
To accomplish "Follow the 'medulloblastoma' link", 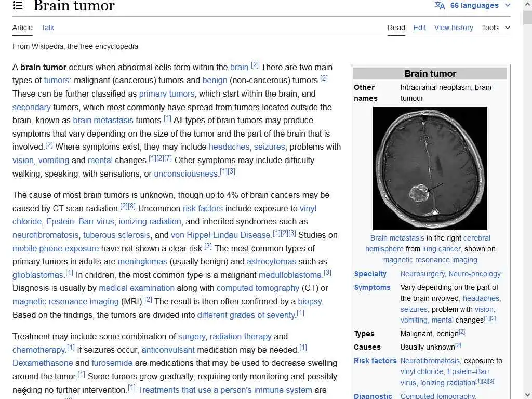I will 290,275.
